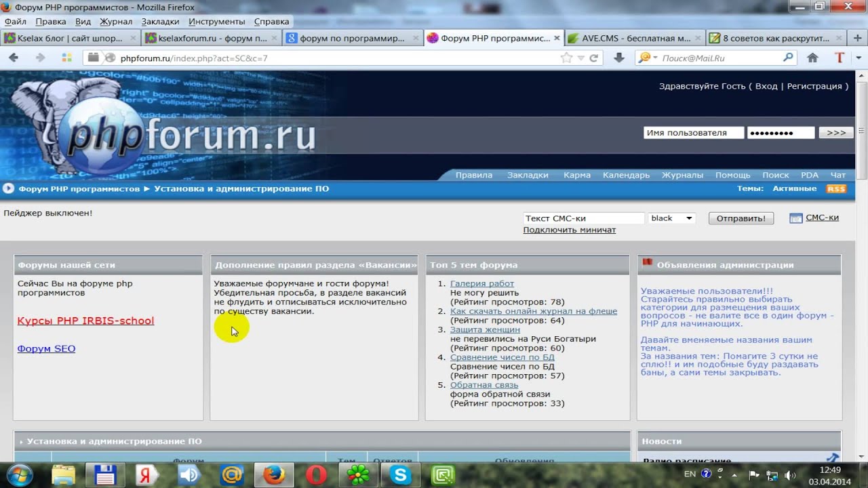Screen dimensions: 868x488
Task: Open the Firefox downloads arrow
Action: [x=618, y=58]
